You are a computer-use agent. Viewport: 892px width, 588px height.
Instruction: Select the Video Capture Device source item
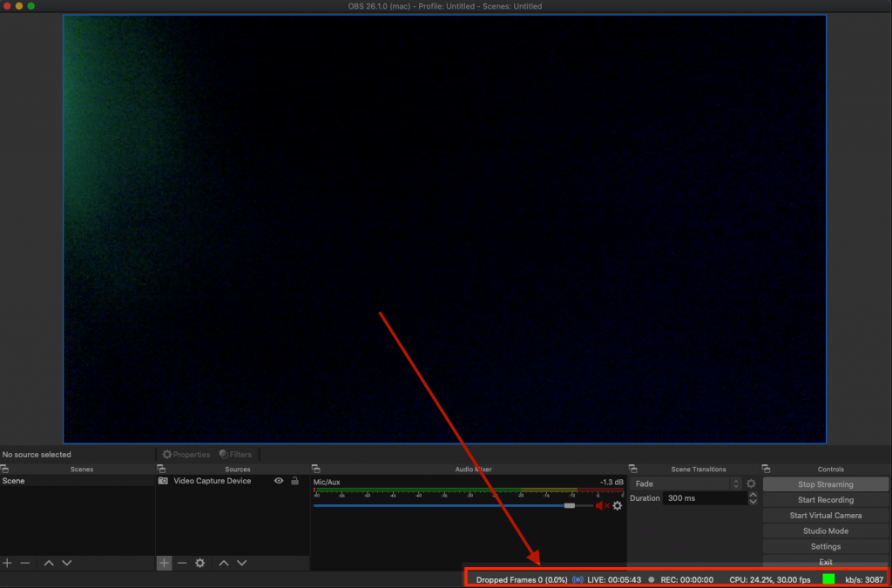point(212,481)
